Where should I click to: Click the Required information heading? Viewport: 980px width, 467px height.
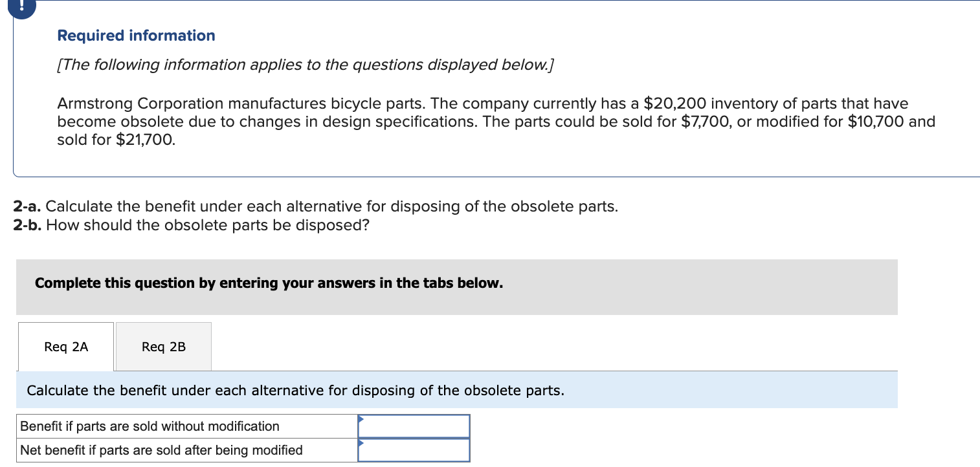135,35
